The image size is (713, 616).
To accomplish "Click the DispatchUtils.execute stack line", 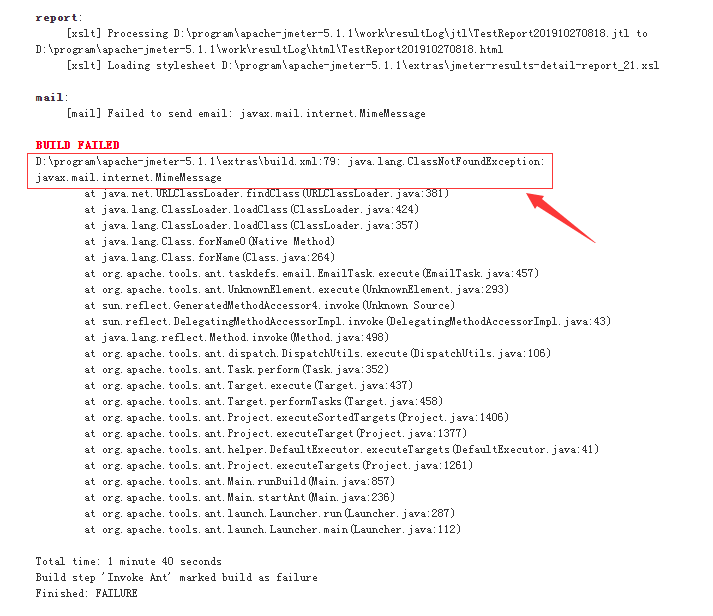I will (x=317, y=354).
